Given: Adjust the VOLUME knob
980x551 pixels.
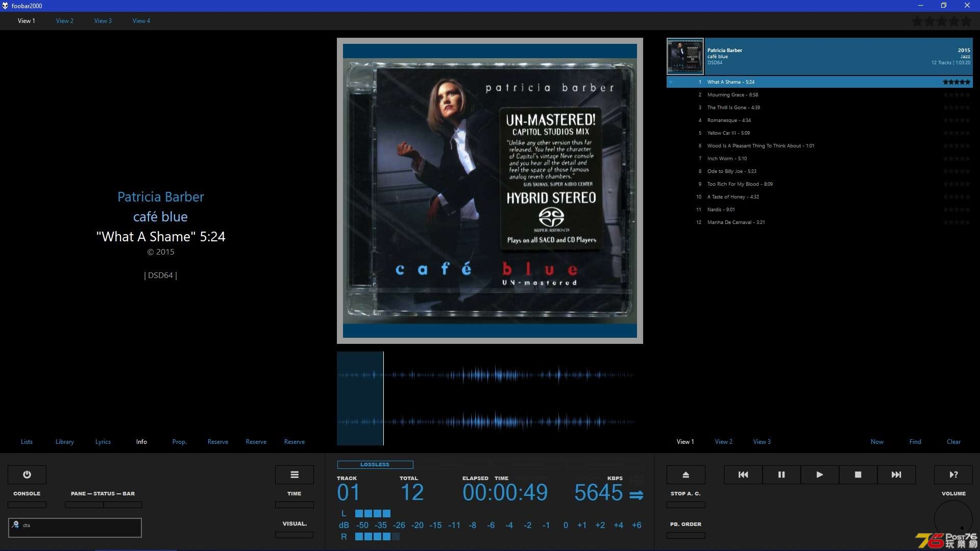Looking at the screenshot, I should (x=953, y=519).
